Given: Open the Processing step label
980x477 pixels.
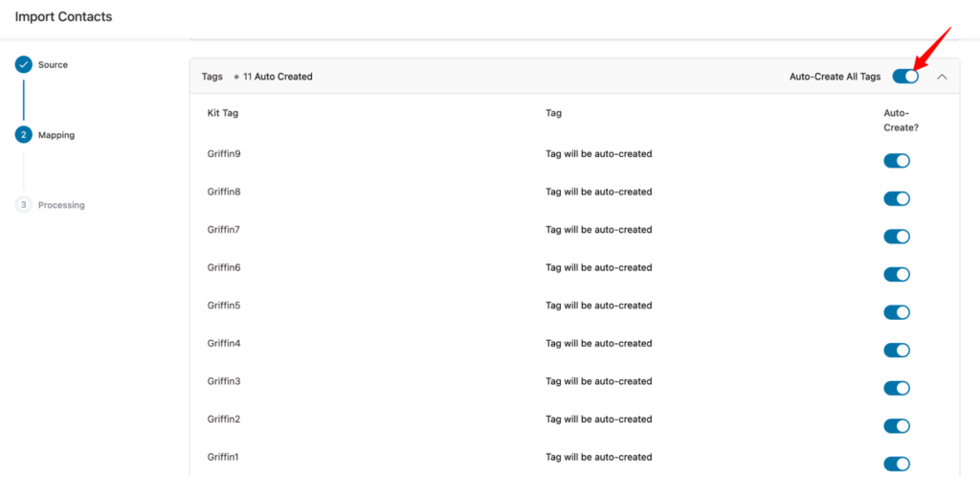Looking at the screenshot, I should coord(61,205).
